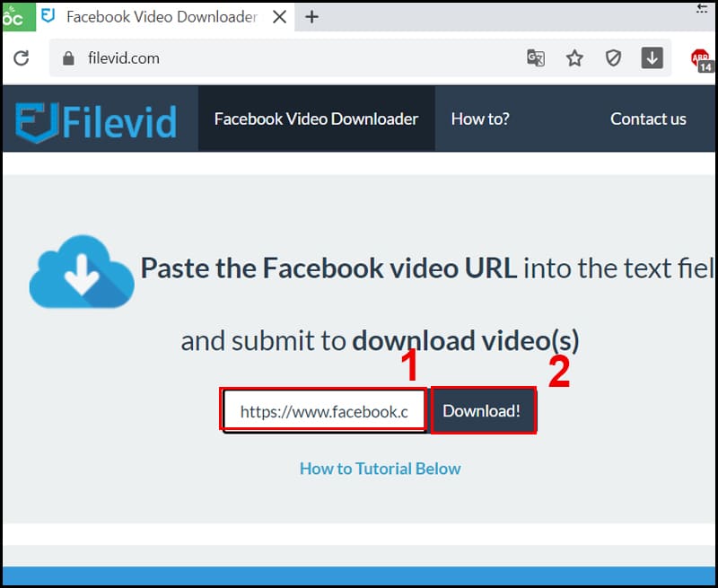This screenshot has width=718, height=588.
Task: Bookmark this page with the star icon
Action: click(x=574, y=58)
